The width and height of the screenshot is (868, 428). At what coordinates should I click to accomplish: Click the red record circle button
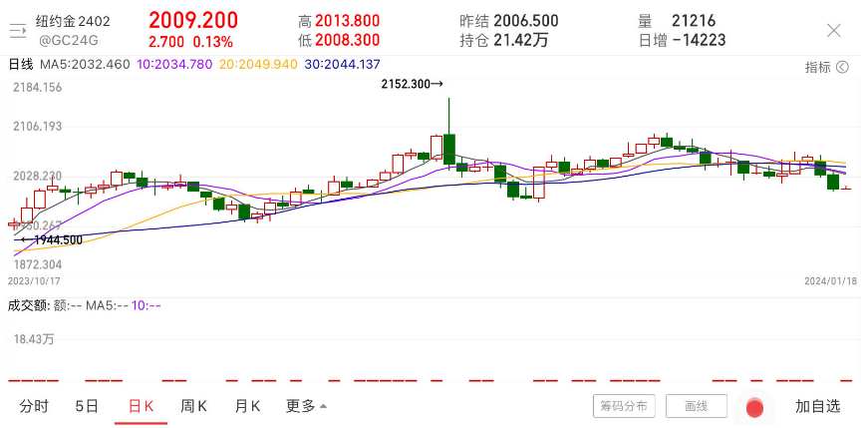pyautogui.click(x=754, y=408)
